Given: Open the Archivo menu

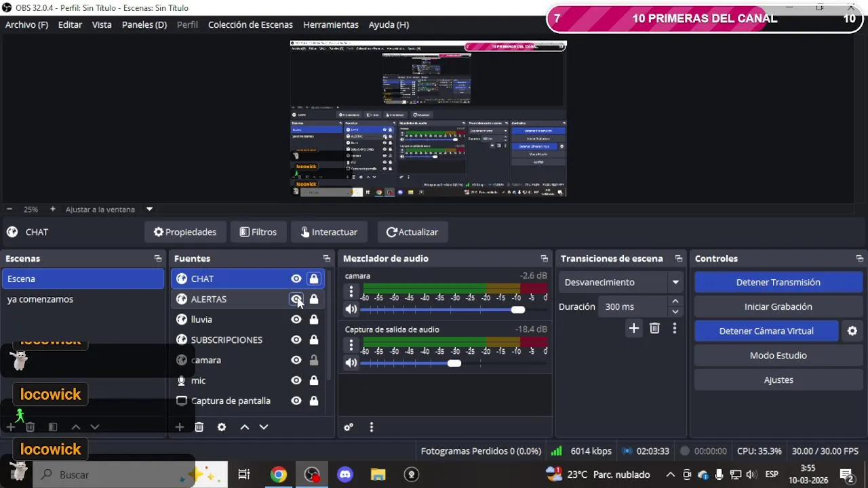Looking at the screenshot, I should pyautogui.click(x=26, y=24).
